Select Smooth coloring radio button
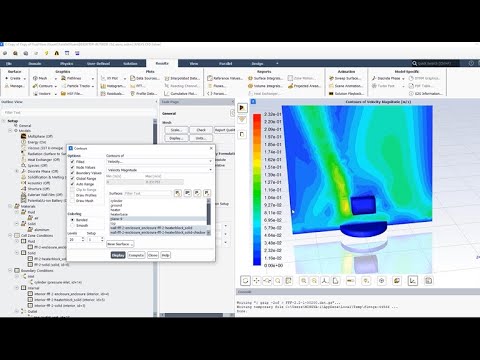The height and width of the screenshot is (360, 480). (x=72, y=226)
